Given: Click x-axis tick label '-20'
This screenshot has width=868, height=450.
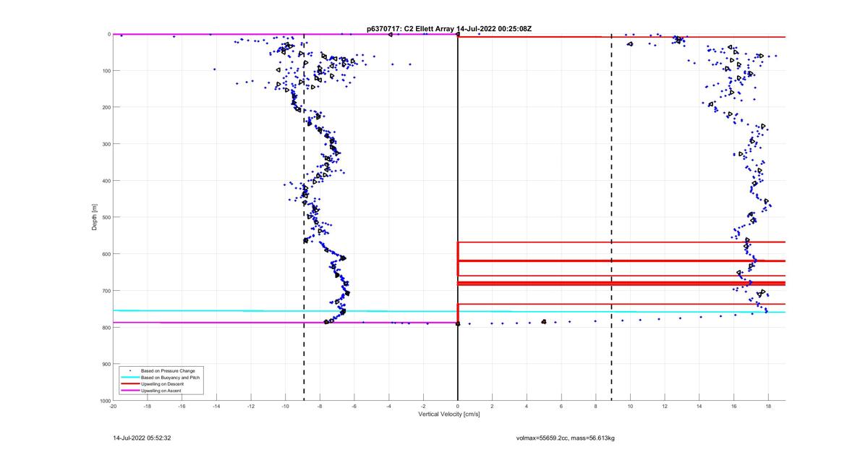Looking at the screenshot, I should (113, 406).
